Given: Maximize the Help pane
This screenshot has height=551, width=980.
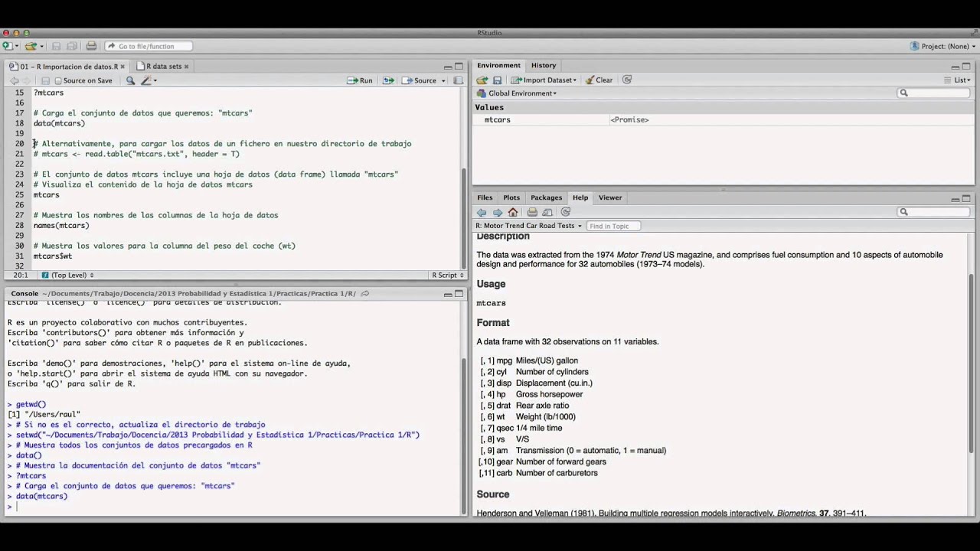Looking at the screenshot, I should pos(966,199).
